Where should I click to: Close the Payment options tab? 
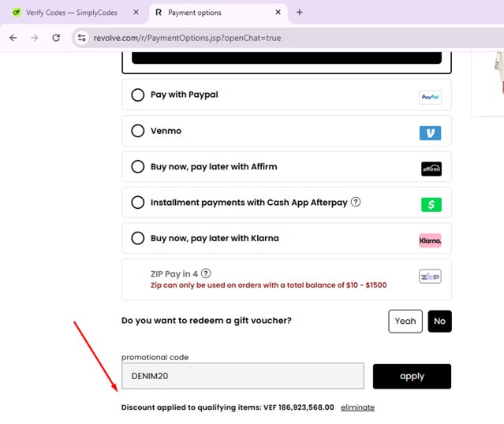pos(278,12)
